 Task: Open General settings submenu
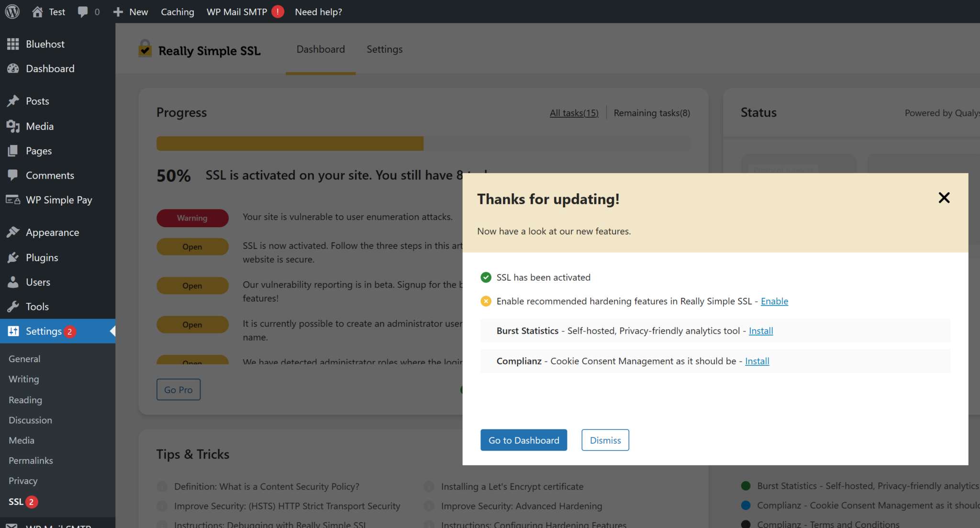pyautogui.click(x=24, y=359)
